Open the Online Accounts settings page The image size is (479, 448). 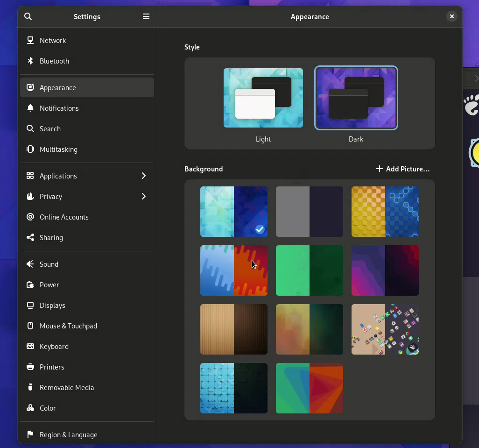(x=63, y=217)
